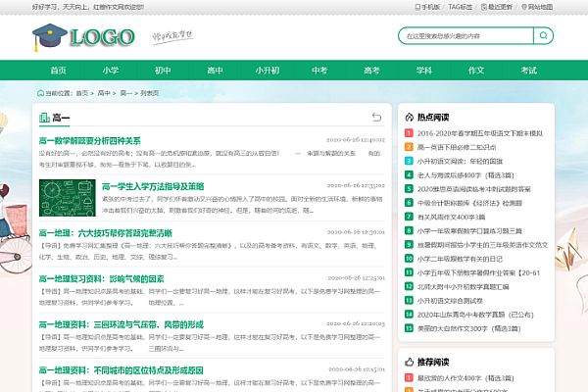Open the 高考 navigation tab

[x=371, y=71]
